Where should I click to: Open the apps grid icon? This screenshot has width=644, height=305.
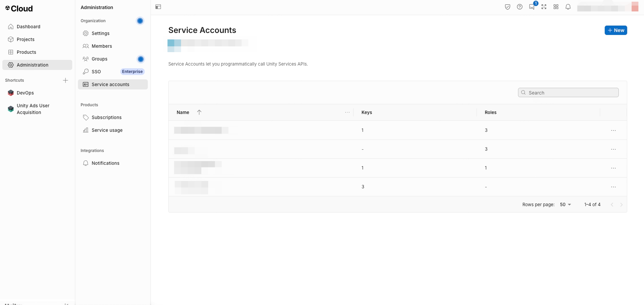tap(556, 7)
